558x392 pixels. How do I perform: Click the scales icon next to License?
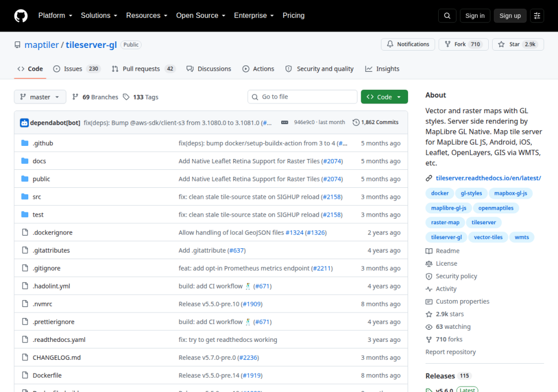tap(429, 264)
